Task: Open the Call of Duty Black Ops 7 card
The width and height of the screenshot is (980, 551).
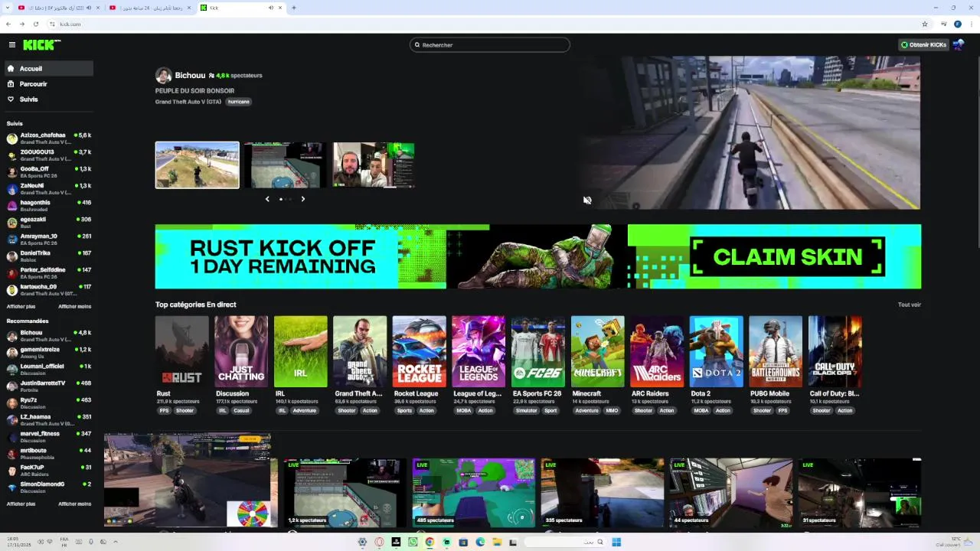Action: [x=835, y=351]
